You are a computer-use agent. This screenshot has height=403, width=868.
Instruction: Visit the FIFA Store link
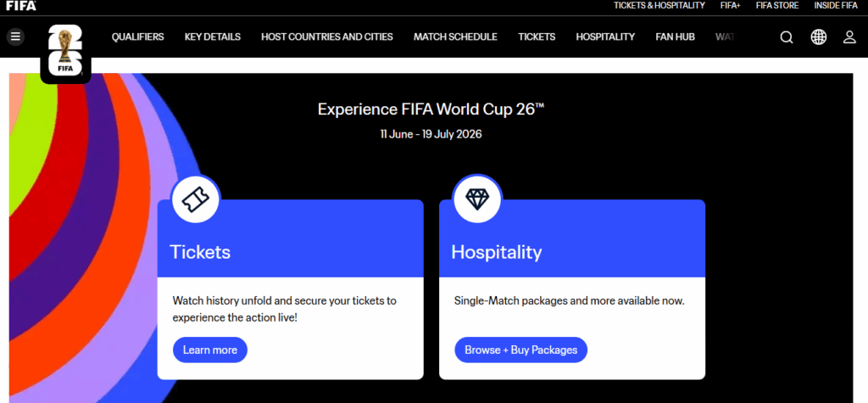click(778, 5)
